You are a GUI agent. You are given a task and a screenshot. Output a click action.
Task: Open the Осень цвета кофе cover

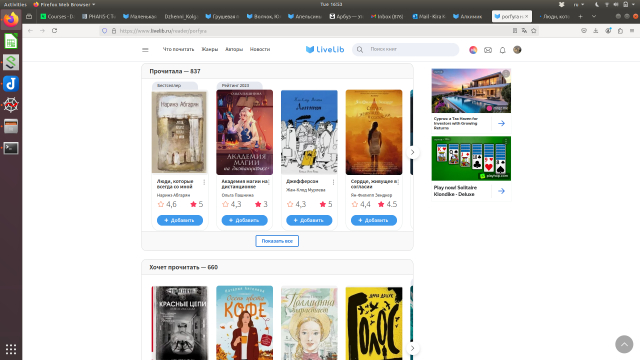tap(244, 323)
